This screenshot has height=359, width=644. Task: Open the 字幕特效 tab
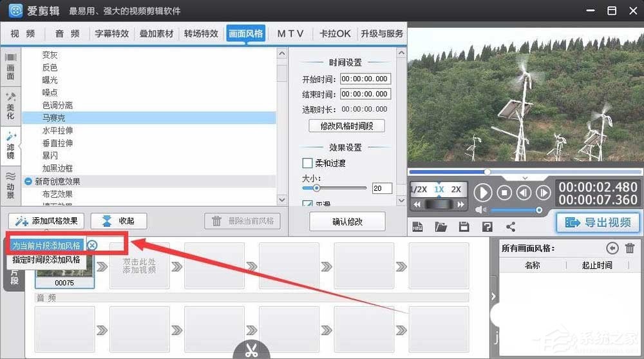(111, 34)
